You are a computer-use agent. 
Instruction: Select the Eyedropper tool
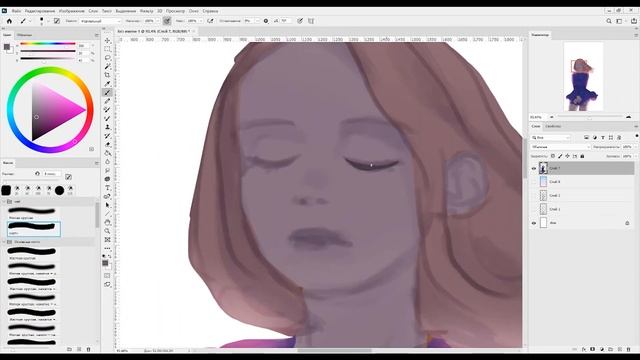coord(107,84)
